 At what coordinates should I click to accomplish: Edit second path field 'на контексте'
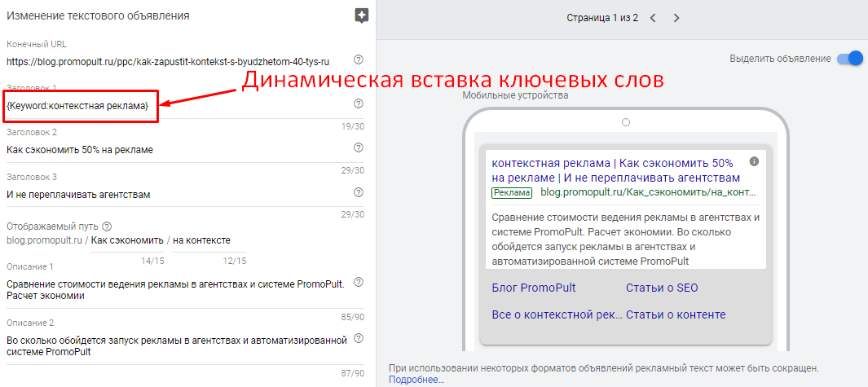[x=209, y=240]
